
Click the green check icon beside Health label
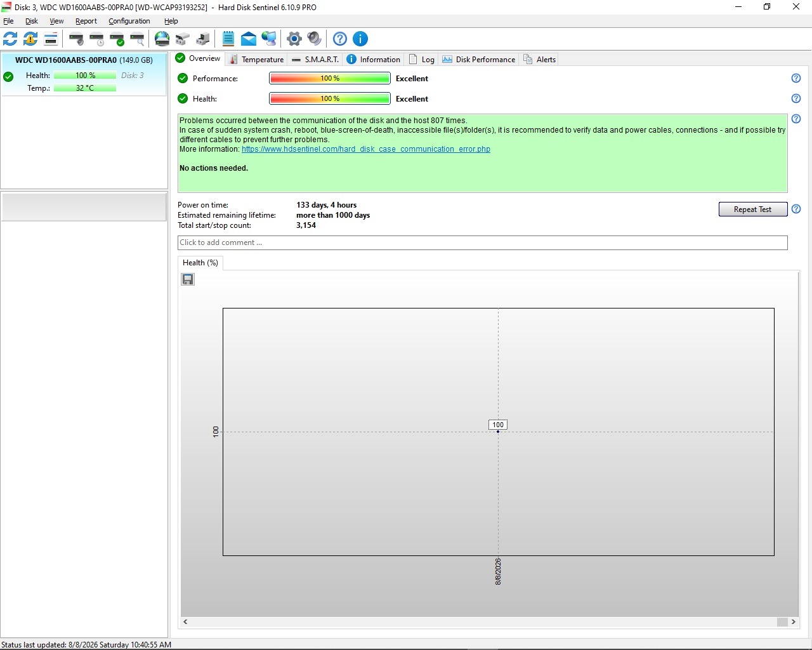[x=183, y=98]
